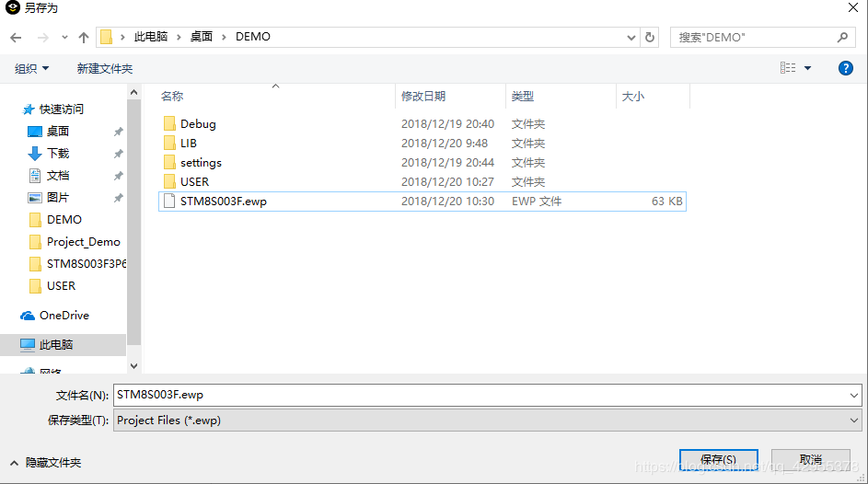Open DEMO folder in navigation pane

click(x=64, y=220)
